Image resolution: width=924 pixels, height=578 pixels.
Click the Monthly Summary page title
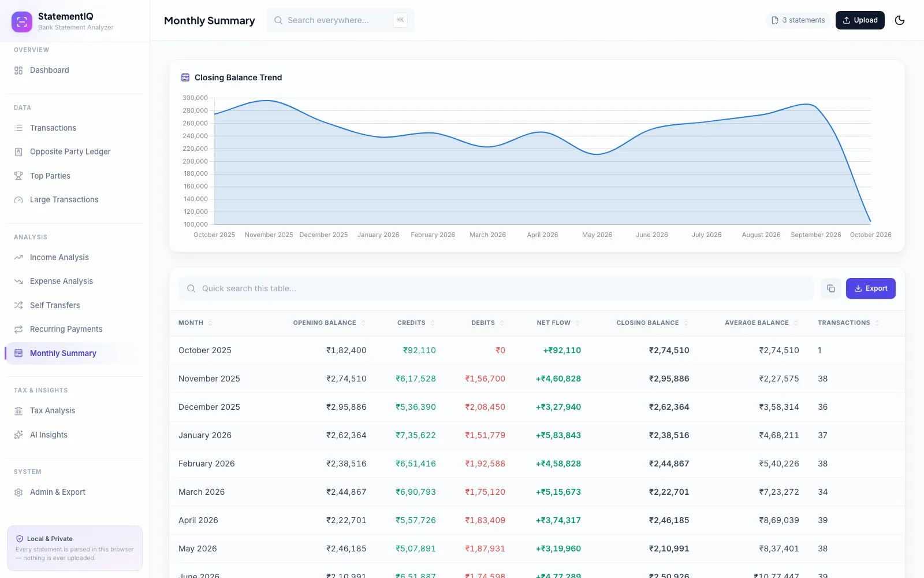point(210,21)
